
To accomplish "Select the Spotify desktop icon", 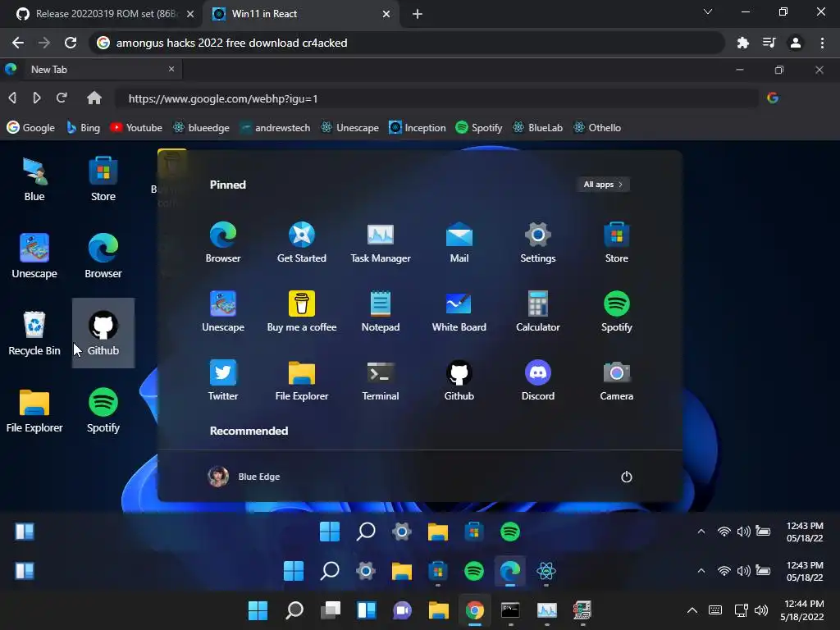I will pos(103,410).
